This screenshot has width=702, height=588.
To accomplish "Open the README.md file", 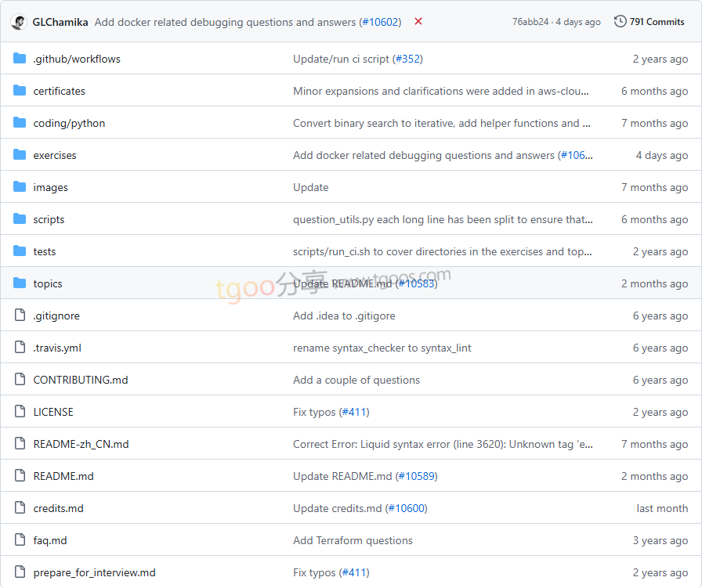I will click(x=63, y=476).
